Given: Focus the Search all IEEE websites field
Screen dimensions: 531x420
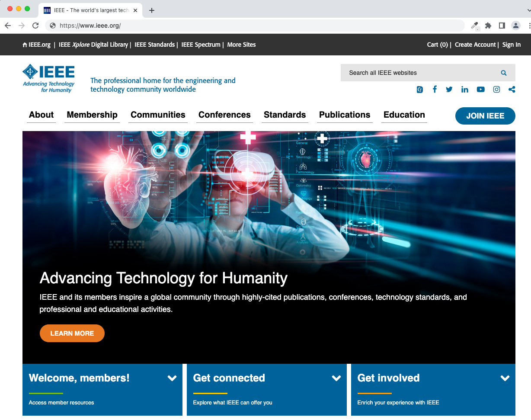Looking at the screenshot, I should pos(421,73).
